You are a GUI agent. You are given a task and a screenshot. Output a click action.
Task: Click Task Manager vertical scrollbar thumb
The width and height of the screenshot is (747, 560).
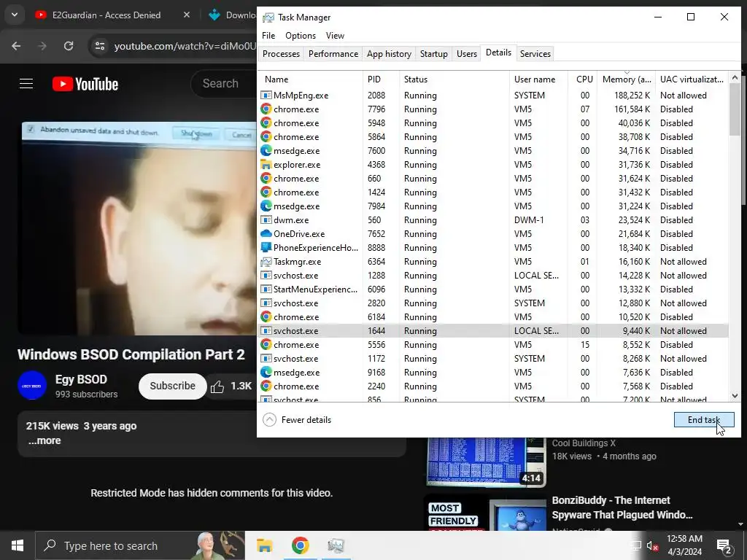click(x=735, y=109)
